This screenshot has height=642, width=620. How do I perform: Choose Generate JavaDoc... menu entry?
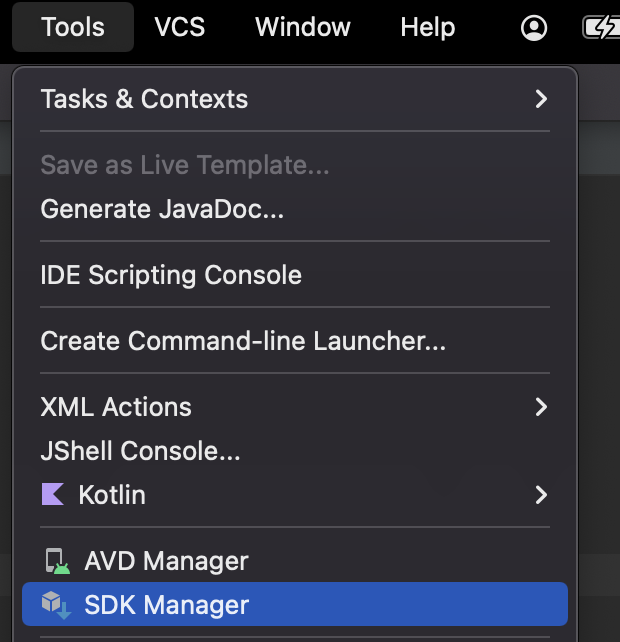tap(295, 209)
